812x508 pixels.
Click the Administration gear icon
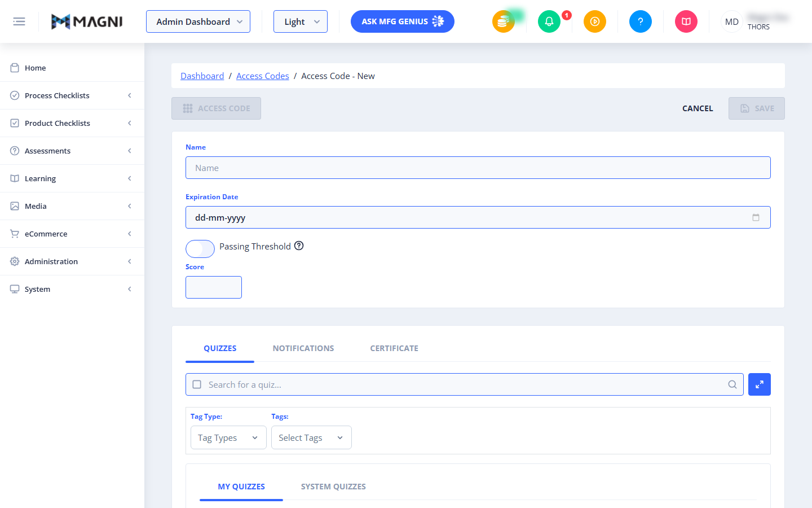pyautogui.click(x=15, y=261)
